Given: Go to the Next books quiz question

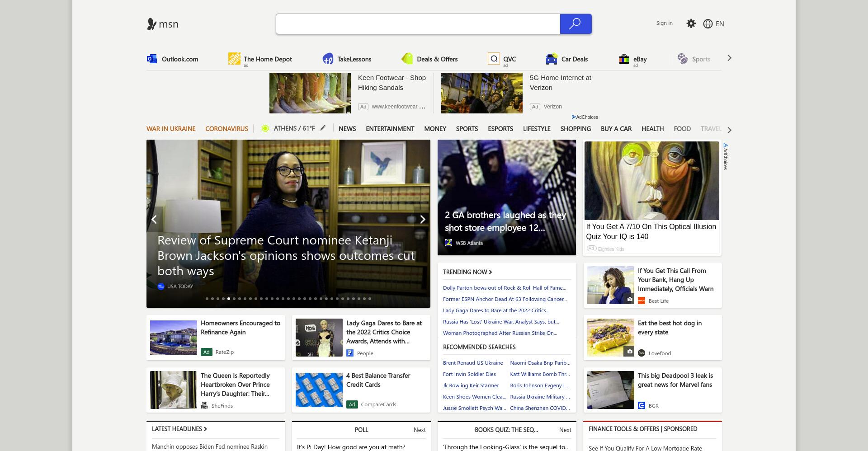Looking at the screenshot, I should 565,430.
